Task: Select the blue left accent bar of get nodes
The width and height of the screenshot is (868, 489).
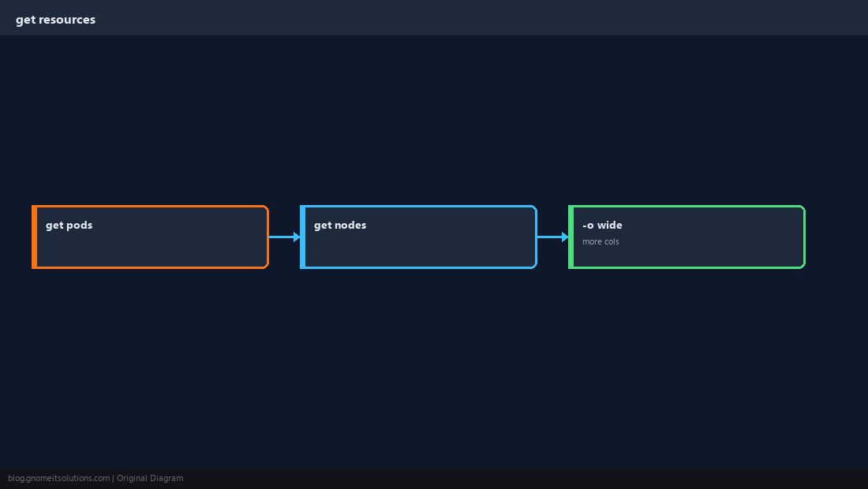Action: [303, 237]
